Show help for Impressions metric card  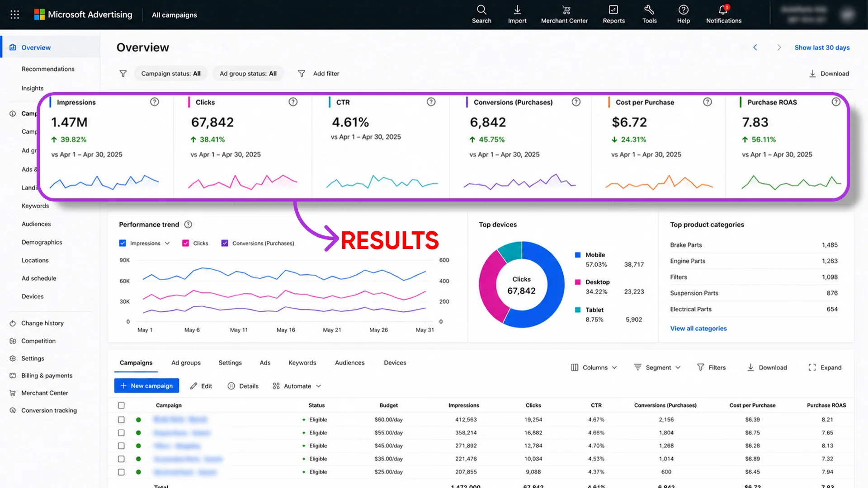point(155,102)
